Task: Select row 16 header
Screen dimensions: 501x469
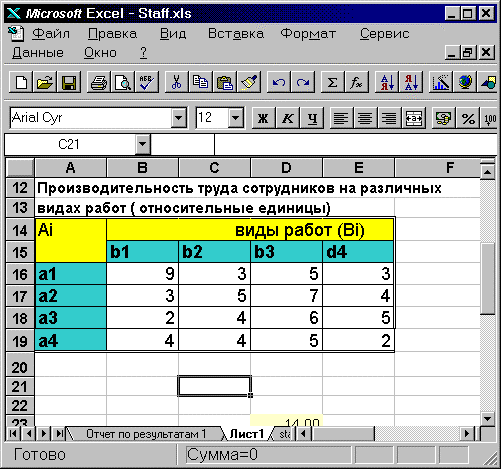Action: [20, 274]
